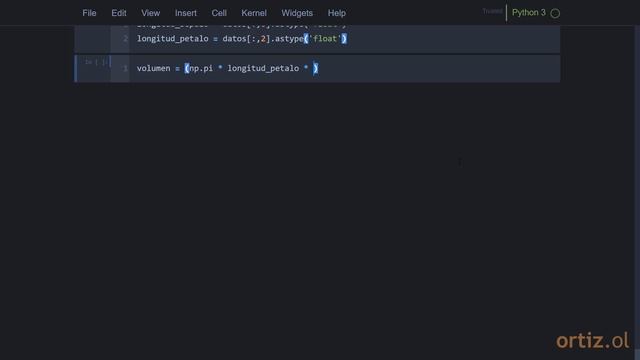Image resolution: width=640 pixels, height=360 pixels.
Task: Open the Insert menu
Action: 186,13
